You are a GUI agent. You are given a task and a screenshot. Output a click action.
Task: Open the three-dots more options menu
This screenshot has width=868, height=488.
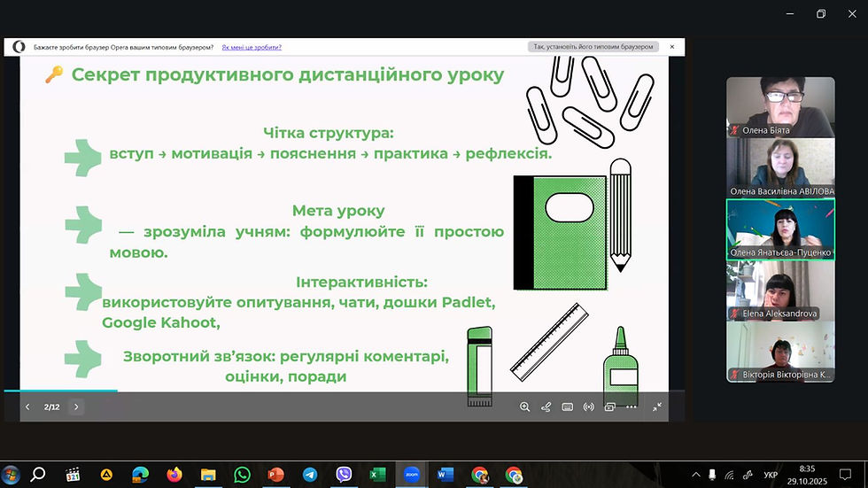(631, 407)
